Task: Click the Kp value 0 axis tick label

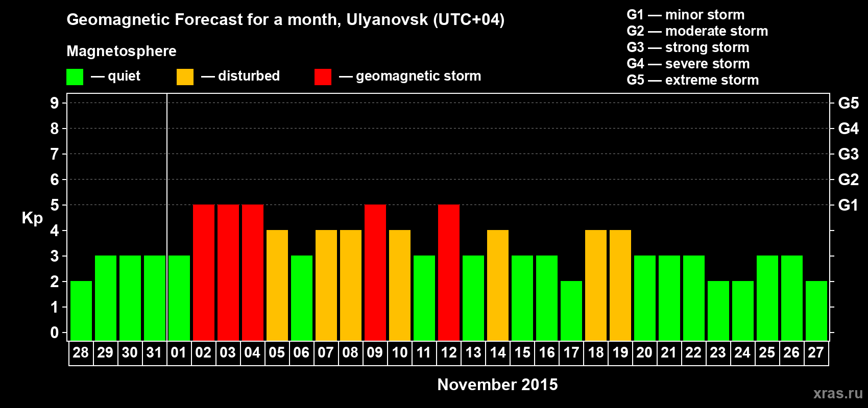Action: pos(55,333)
